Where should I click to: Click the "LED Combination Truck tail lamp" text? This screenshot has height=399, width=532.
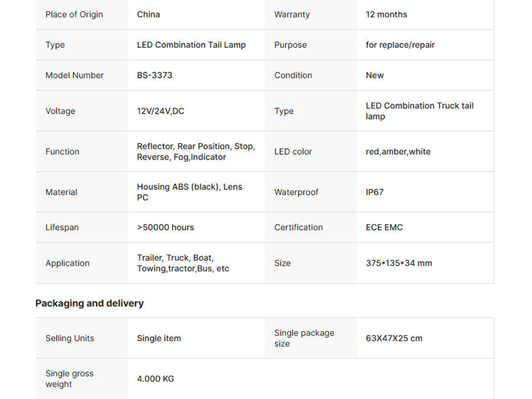pyautogui.click(x=420, y=111)
